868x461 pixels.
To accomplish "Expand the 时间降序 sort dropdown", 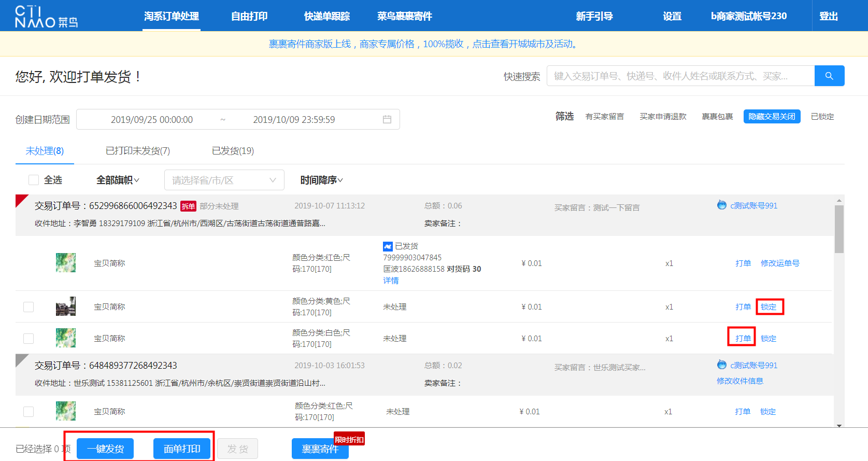I will tap(321, 180).
